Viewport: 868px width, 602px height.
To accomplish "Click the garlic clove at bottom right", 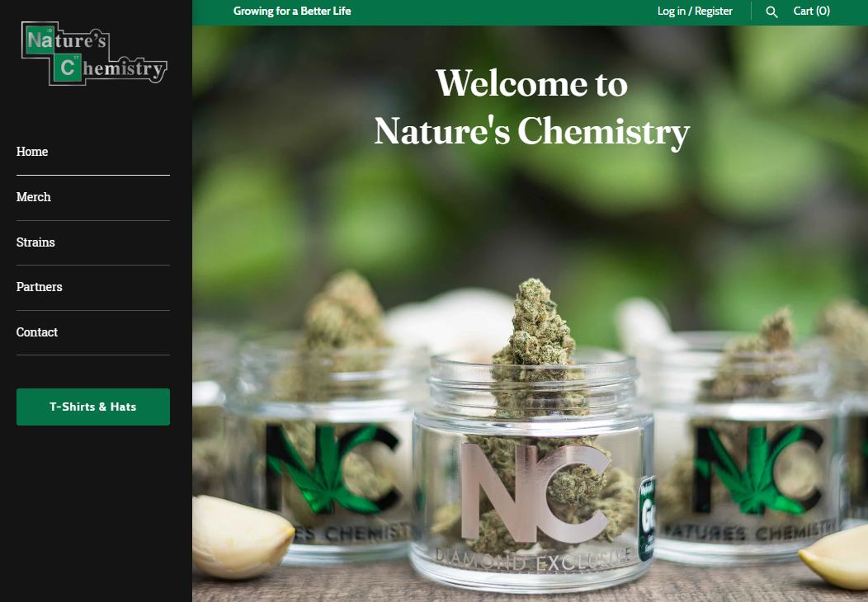I will click(837, 557).
